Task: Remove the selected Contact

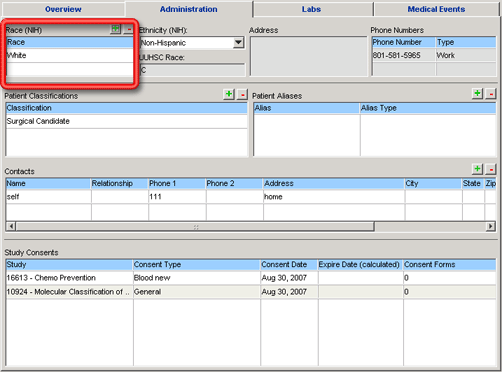Action: click(491, 169)
